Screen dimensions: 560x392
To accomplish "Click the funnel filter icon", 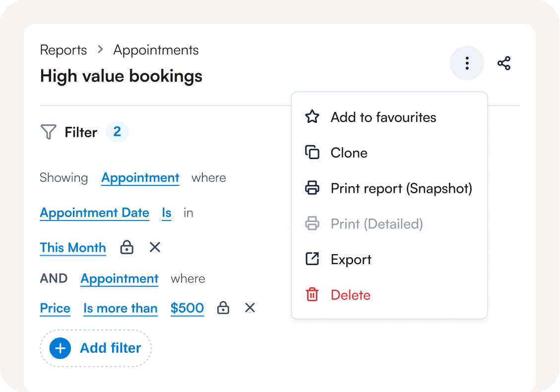I will click(49, 132).
